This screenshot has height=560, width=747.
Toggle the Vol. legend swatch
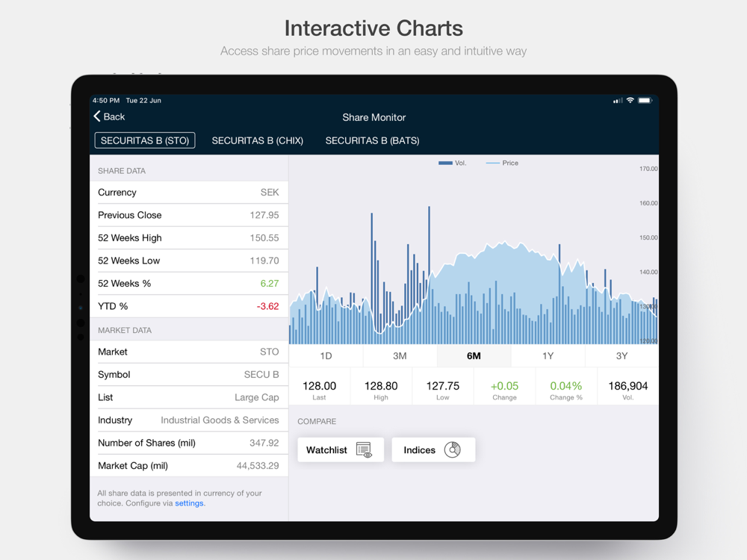click(445, 163)
